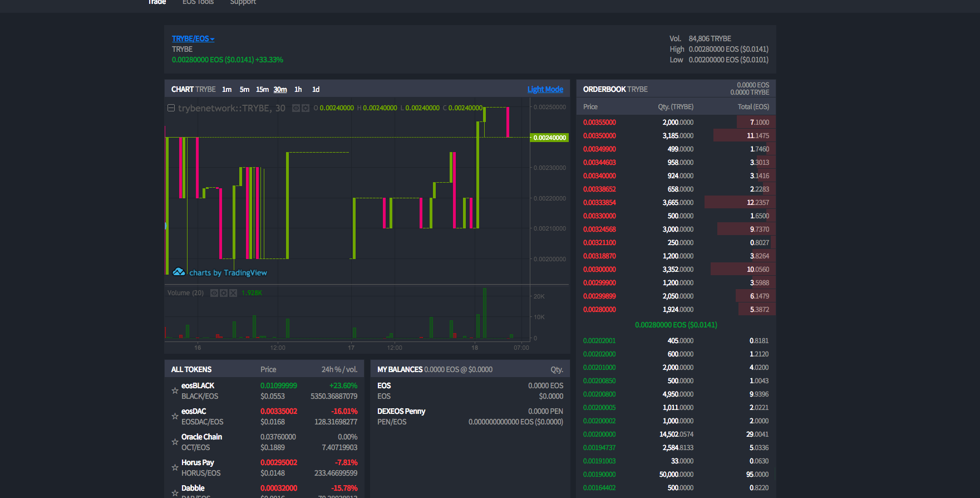Select the eosBLACK token row

click(x=264, y=391)
